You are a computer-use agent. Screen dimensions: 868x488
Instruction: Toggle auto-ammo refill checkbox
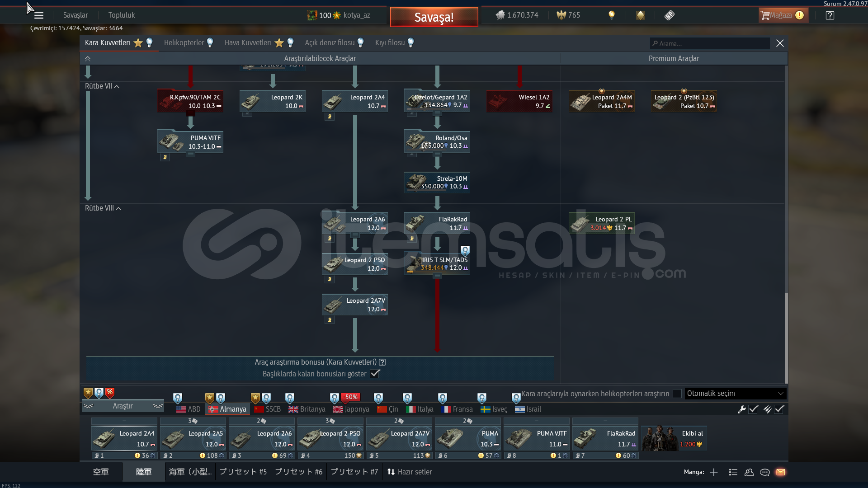[x=779, y=409]
